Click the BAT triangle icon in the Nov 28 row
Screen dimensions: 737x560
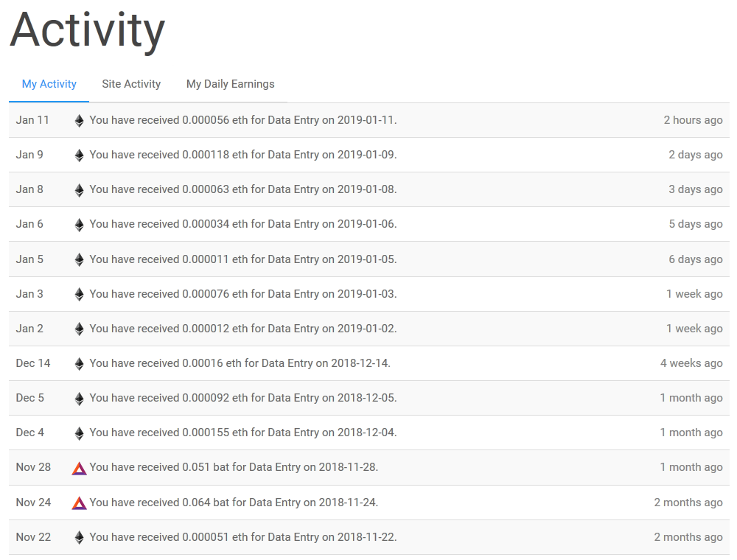pos(79,469)
